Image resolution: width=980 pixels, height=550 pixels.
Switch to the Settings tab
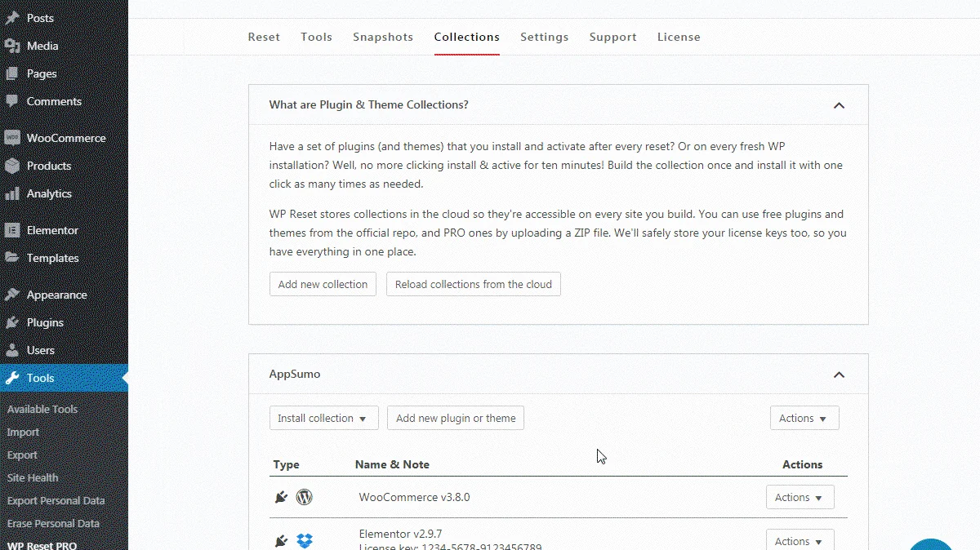(x=544, y=37)
